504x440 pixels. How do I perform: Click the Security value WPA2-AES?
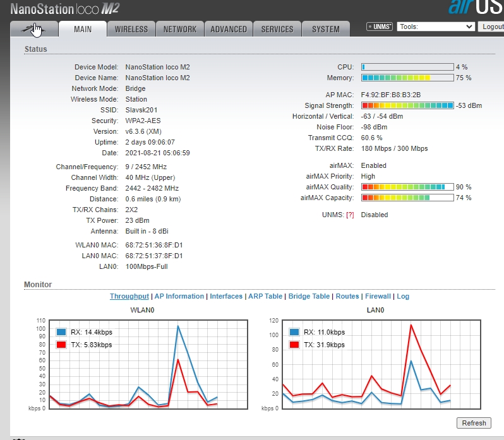click(x=143, y=121)
